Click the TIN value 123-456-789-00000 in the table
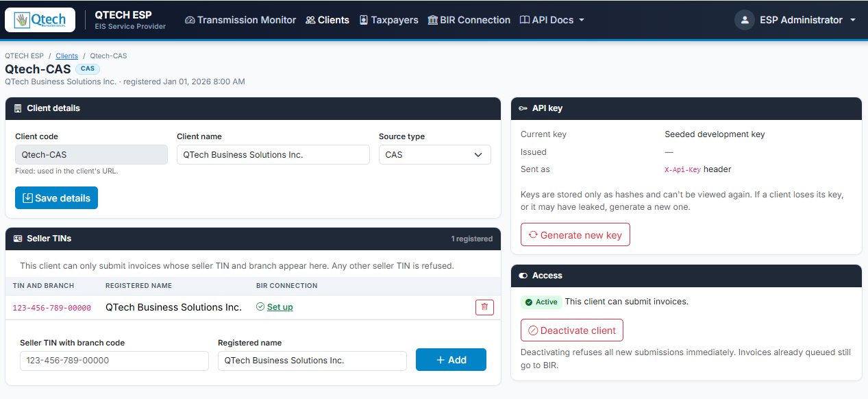 point(52,308)
